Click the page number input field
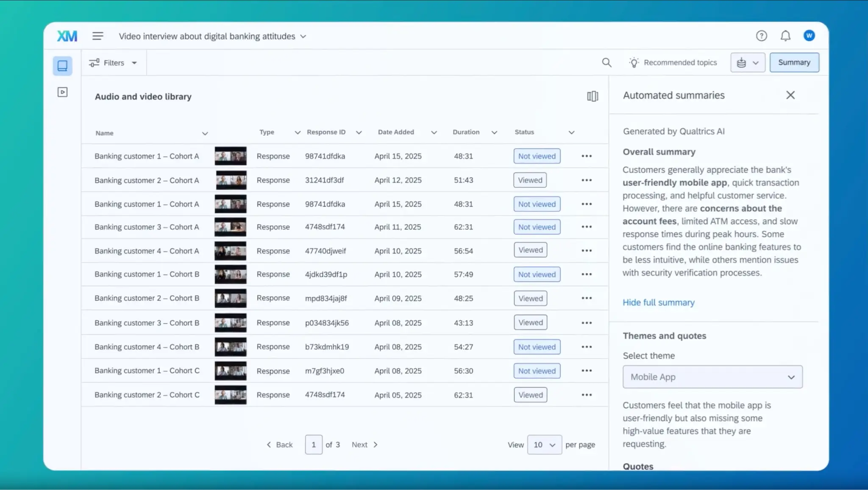Screen dimensions: 868x490 tap(314, 445)
